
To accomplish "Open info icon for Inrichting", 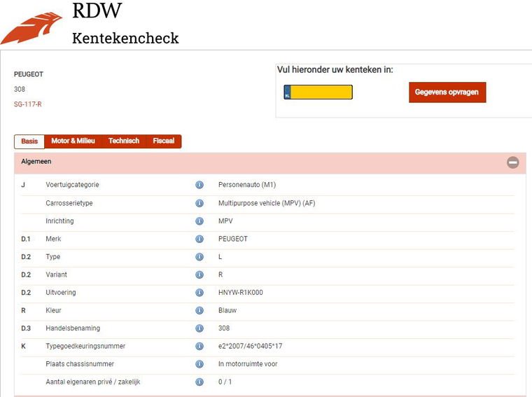I will (x=199, y=221).
